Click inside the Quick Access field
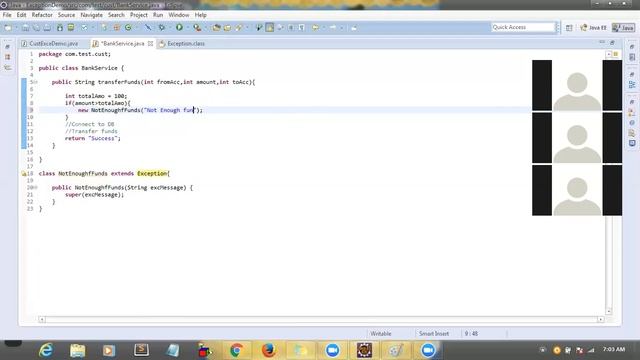Image resolution: width=640 pixels, height=360 pixels. point(523,27)
